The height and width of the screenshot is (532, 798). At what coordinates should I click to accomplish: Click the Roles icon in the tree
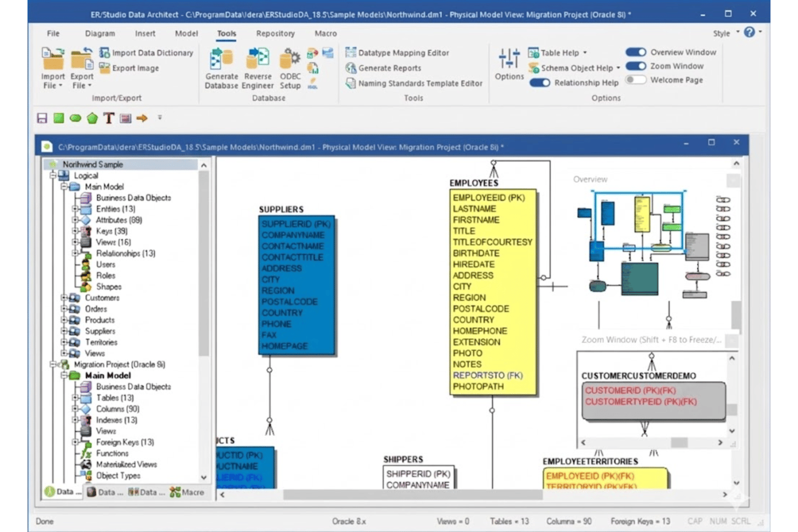(85, 275)
